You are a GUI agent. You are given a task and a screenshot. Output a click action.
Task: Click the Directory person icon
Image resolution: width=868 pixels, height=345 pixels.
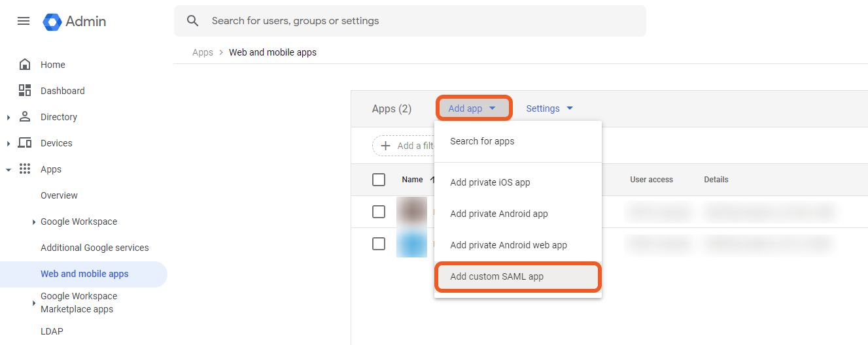(25, 117)
